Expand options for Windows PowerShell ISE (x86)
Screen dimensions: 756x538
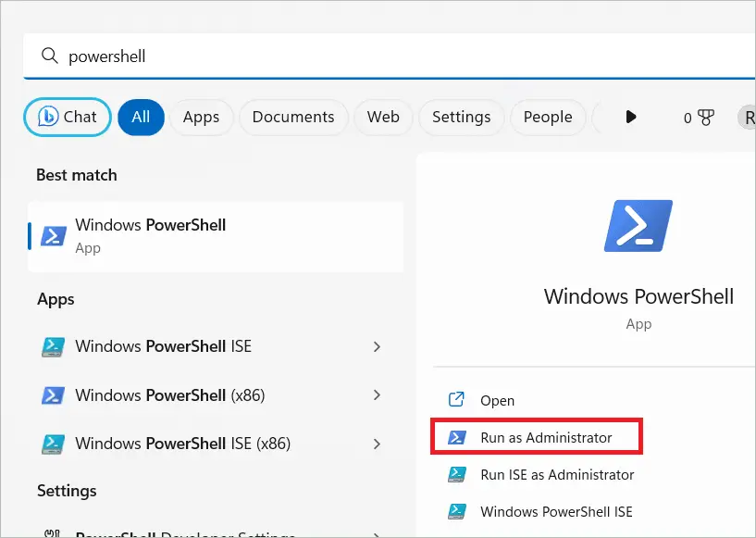377,444
